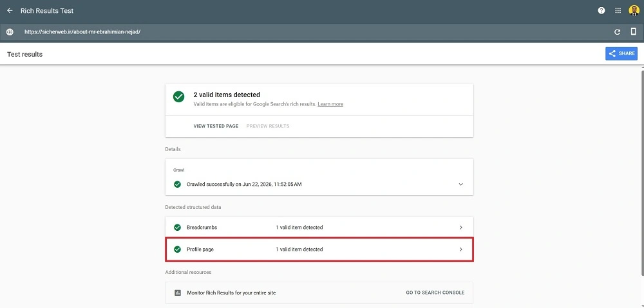The width and height of the screenshot is (644, 308).
Task: Reload the test with refresh icon
Action: (x=617, y=32)
